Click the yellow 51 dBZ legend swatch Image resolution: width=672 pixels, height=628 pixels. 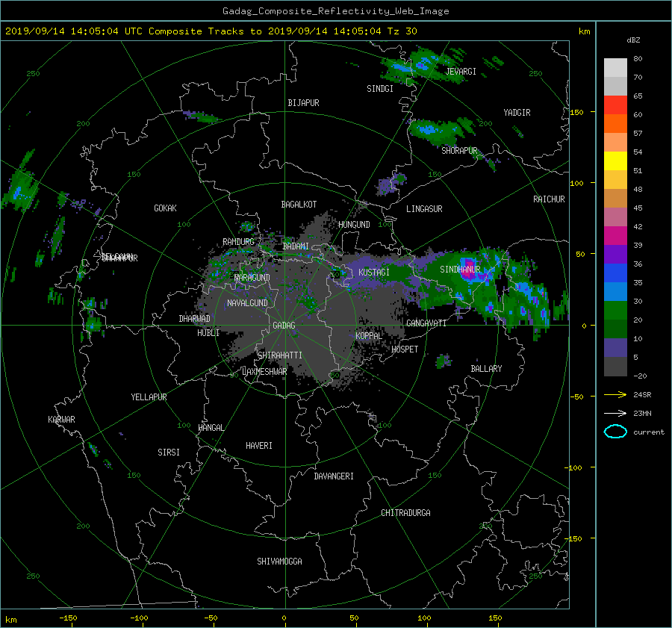pos(615,161)
